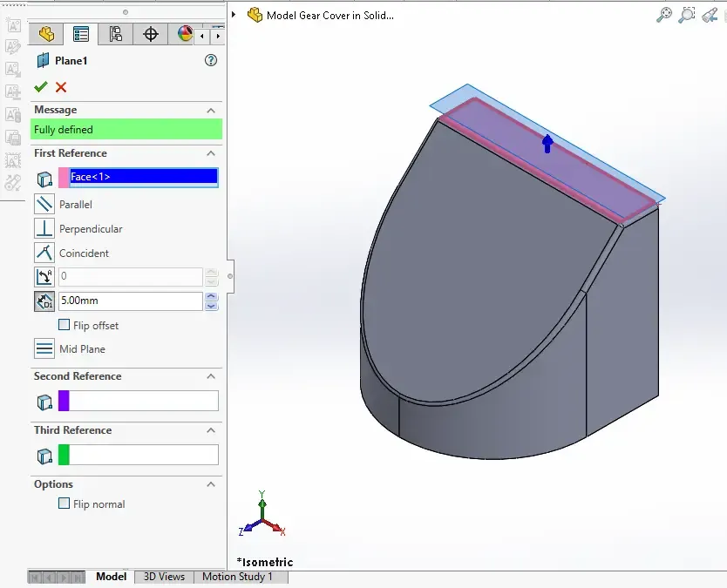
Task: Switch to the Motion Study 1 tab
Action: pos(237,577)
